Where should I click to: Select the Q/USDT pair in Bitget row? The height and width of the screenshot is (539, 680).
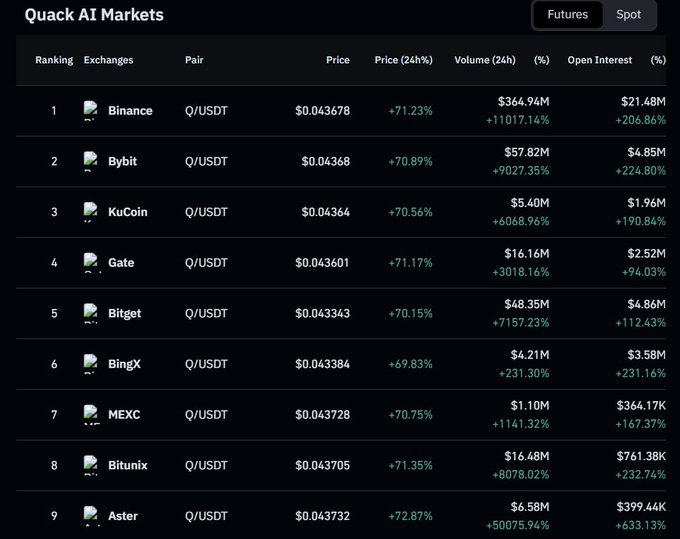coord(206,314)
